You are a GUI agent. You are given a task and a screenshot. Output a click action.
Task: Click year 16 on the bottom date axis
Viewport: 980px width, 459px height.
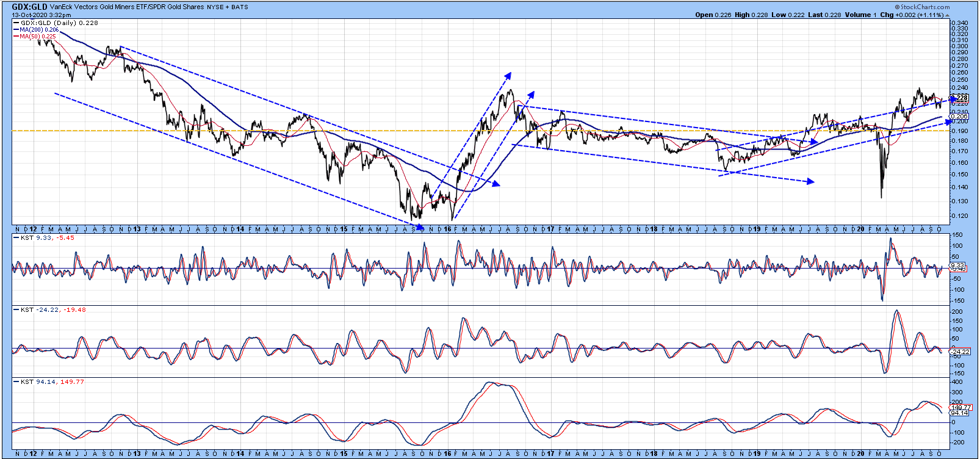point(447,454)
